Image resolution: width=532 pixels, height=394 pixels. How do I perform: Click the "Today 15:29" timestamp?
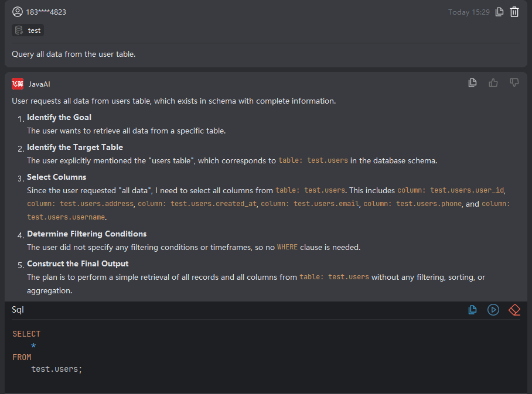[x=469, y=12]
